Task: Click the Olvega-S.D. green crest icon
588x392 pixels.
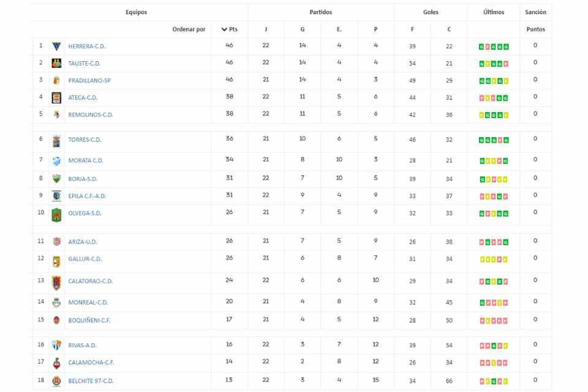Action: pyautogui.click(x=56, y=215)
